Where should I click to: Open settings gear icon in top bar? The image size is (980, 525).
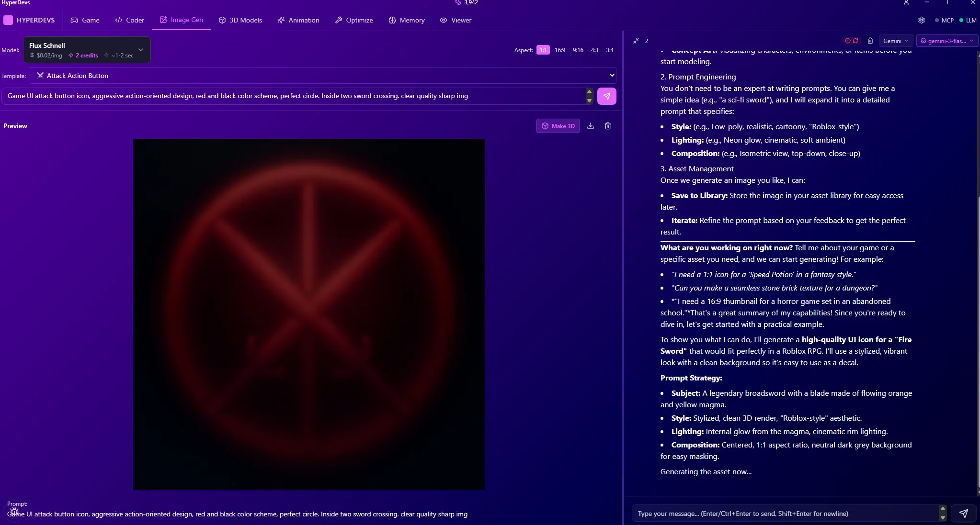pos(921,20)
